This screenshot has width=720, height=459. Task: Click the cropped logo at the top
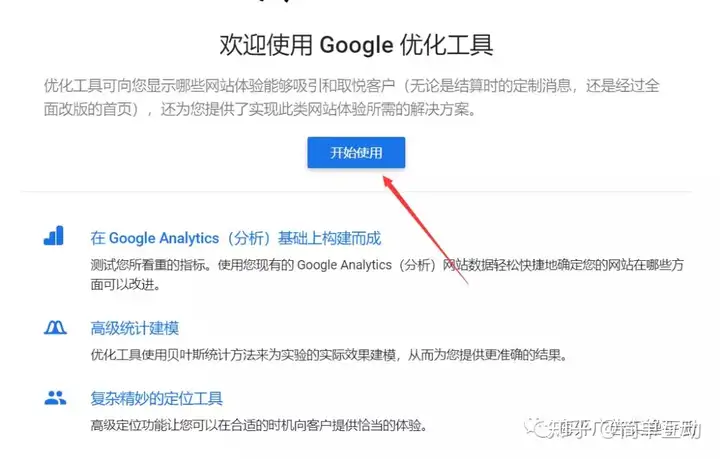pos(274,1)
